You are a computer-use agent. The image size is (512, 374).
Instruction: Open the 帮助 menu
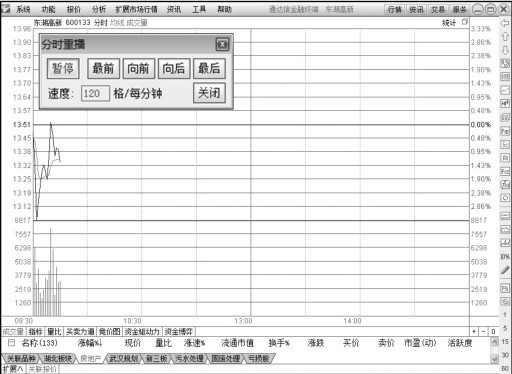coord(225,9)
